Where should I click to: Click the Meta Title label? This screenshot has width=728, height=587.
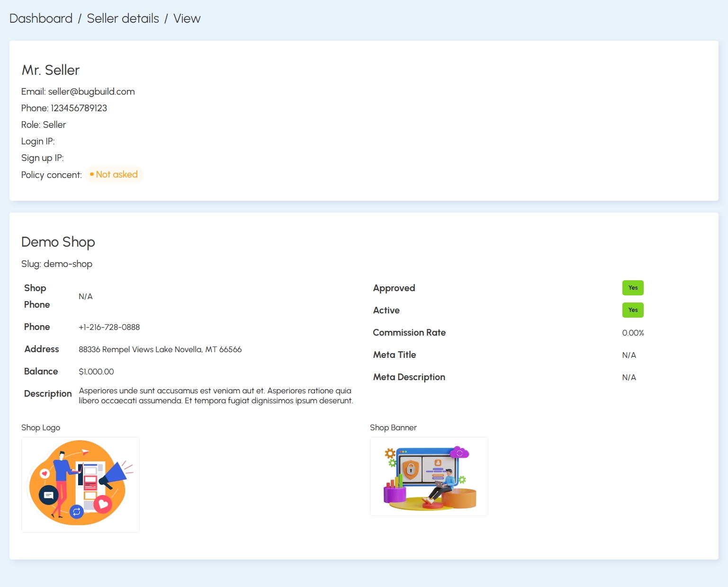click(x=395, y=355)
